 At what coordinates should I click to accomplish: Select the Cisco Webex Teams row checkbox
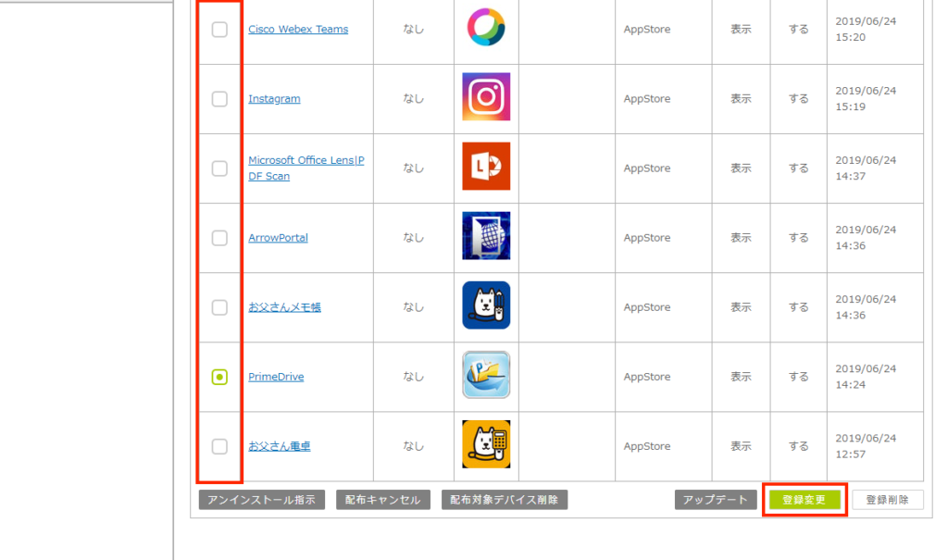(x=219, y=30)
